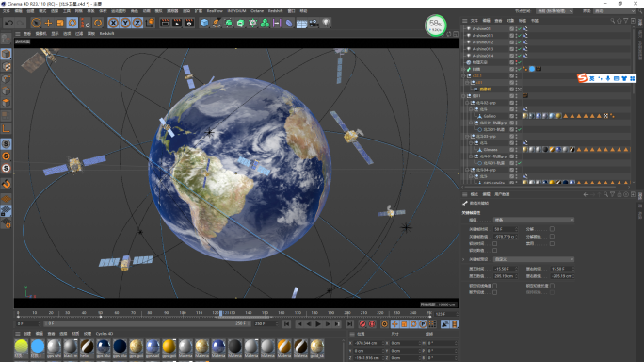This screenshot has width=644, height=362.
Task: Toggle Z axis lock
Action: [x=137, y=23]
